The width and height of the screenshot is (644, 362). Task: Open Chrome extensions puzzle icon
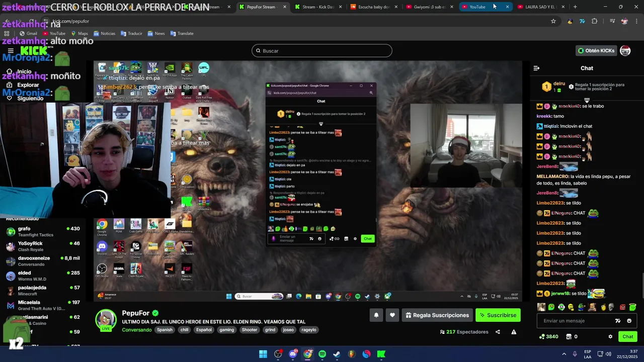point(595,21)
